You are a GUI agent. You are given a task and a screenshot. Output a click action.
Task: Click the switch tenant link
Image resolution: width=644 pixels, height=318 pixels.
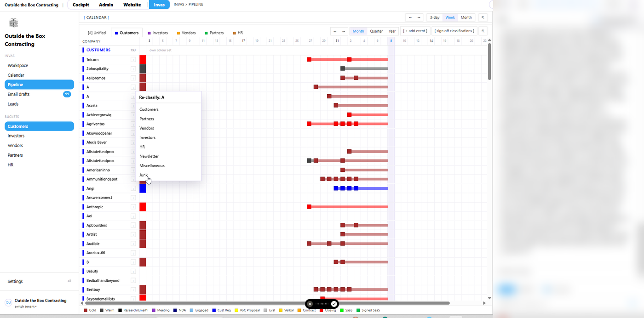pyautogui.click(x=26, y=307)
